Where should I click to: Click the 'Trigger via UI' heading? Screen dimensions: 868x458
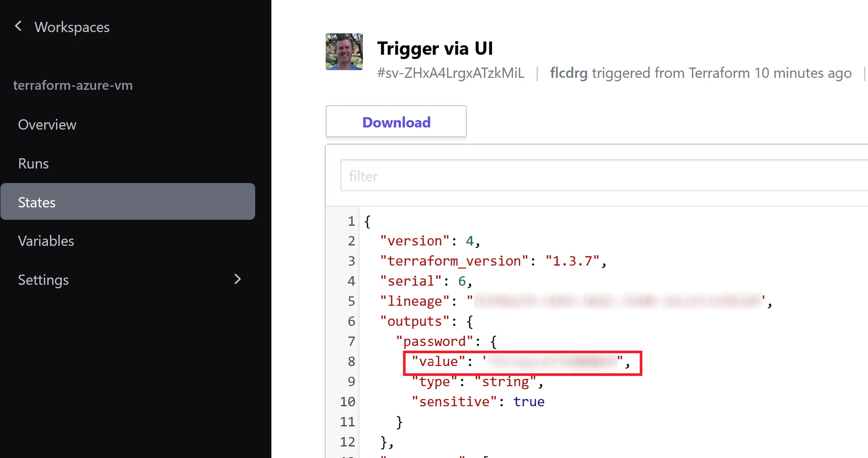(x=435, y=48)
